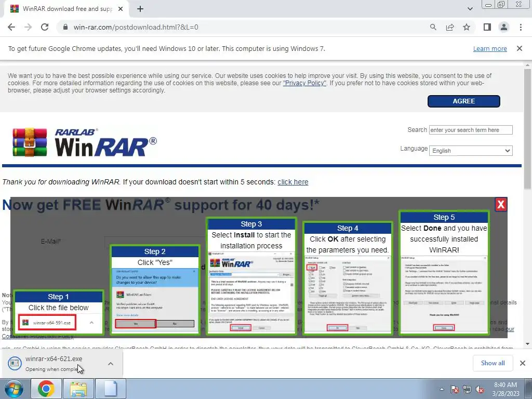Click the forward navigation arrow

point(28,27)
